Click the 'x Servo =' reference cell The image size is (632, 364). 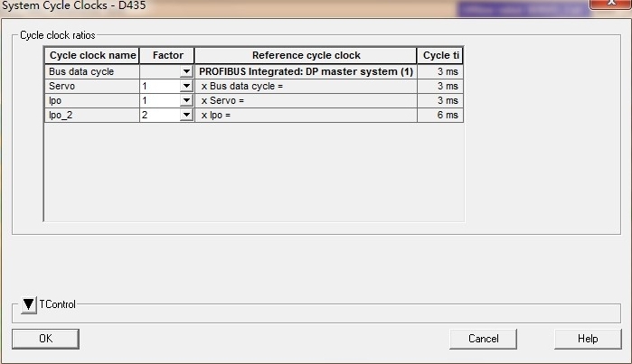click(x=306, y=100)
